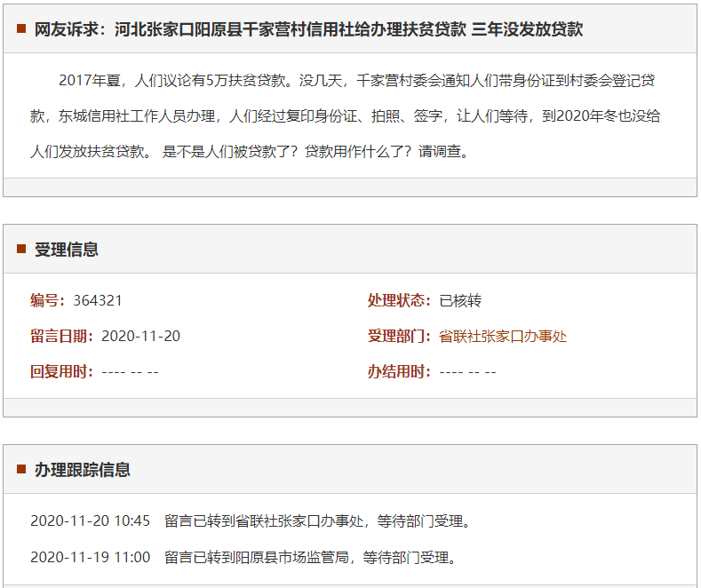
Task: Click the square bullet beside 网友诉求 heading
Action: 21,28
